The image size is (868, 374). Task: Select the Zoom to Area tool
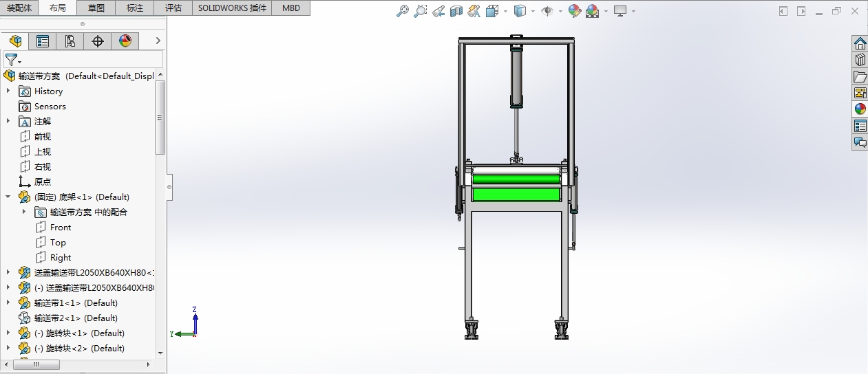(x=420, y=11)
